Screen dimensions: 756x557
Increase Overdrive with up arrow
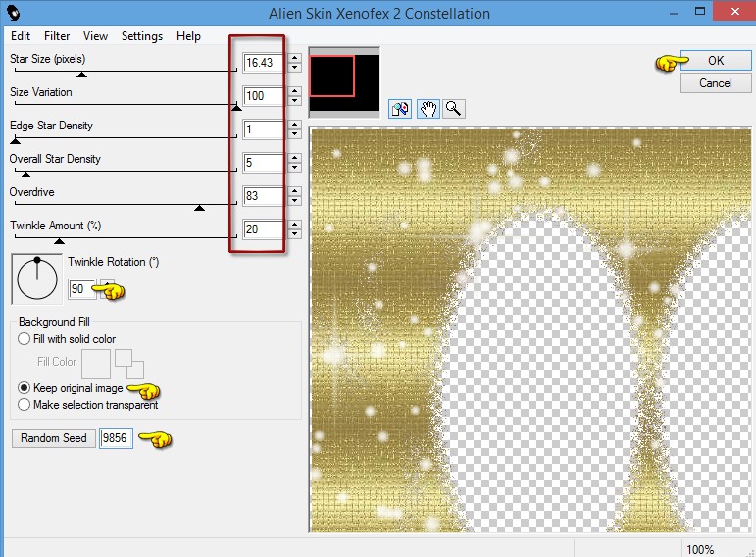pyautogui.click(x=294, y=191)
